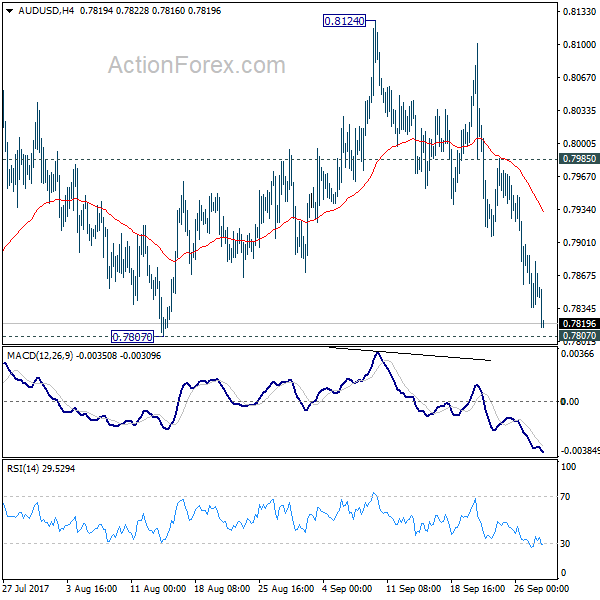Click the 4 Sep 00:00 time axis label
600x600 pixels.
tap(347, 588)
